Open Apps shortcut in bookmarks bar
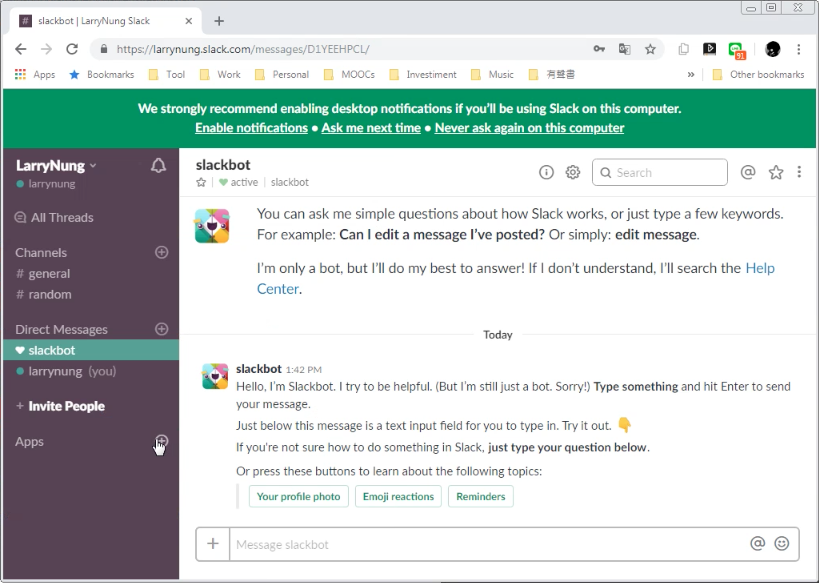This screenshot has width=819, height=583. pyautogui.click(x=35, y=75)
